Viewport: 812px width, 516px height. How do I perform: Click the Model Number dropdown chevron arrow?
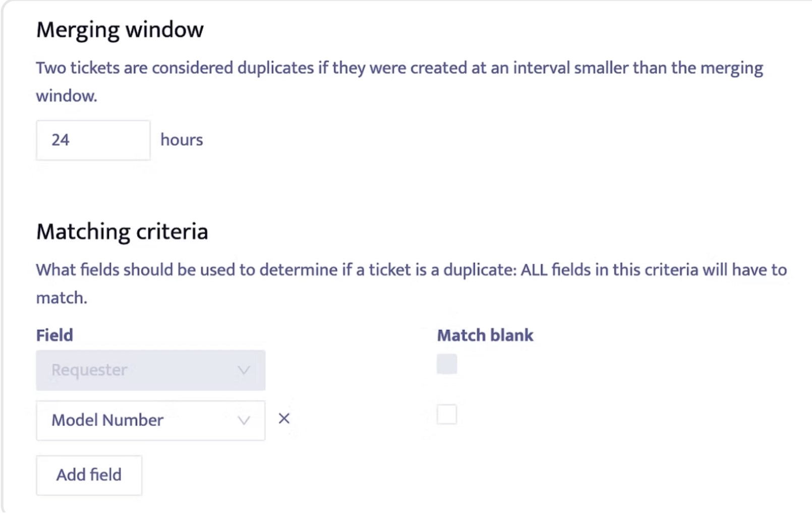pos(244,421)
